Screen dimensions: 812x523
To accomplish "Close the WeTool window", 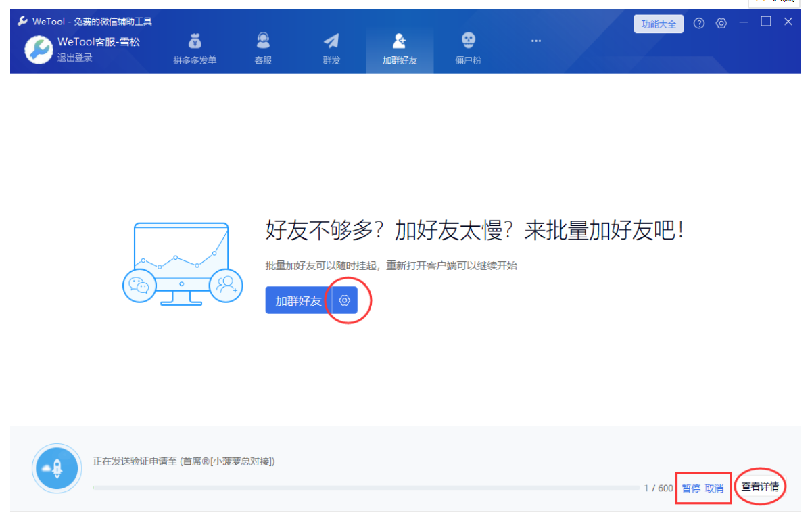I will tap(788, 22).
